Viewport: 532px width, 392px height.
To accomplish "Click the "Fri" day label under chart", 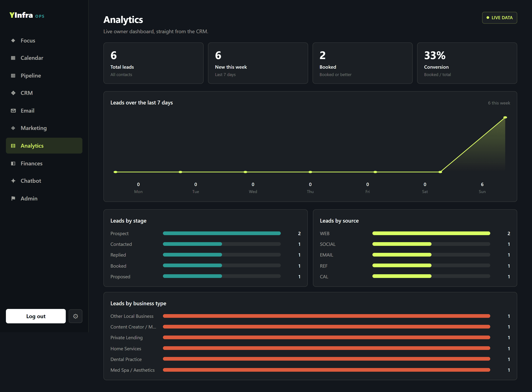I will (367, 192).
